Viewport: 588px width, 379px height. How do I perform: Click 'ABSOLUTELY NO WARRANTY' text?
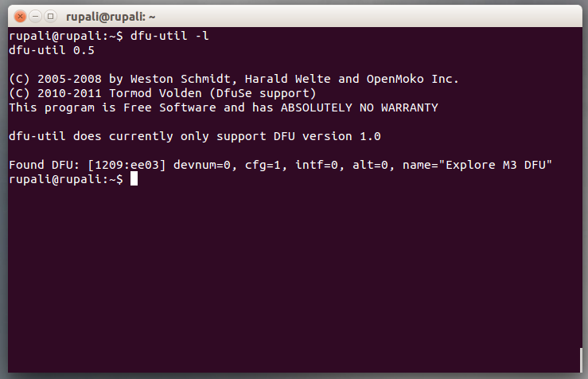[360, 107]
